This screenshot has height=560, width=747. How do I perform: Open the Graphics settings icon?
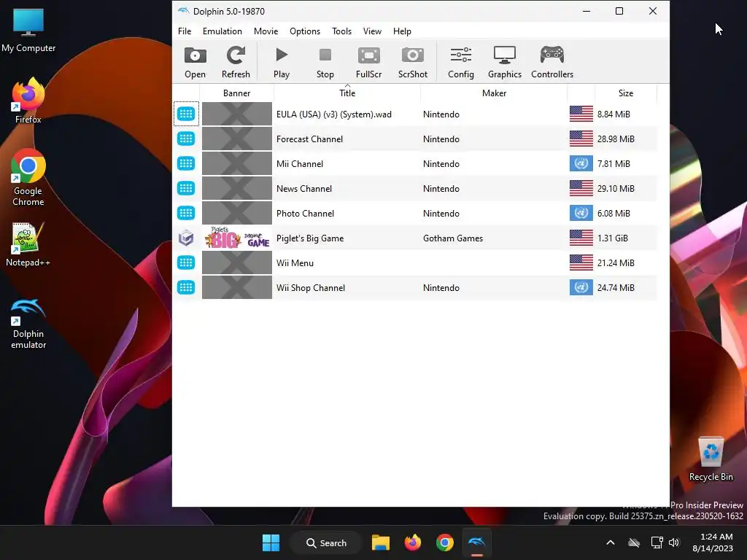tap(505, 63)
